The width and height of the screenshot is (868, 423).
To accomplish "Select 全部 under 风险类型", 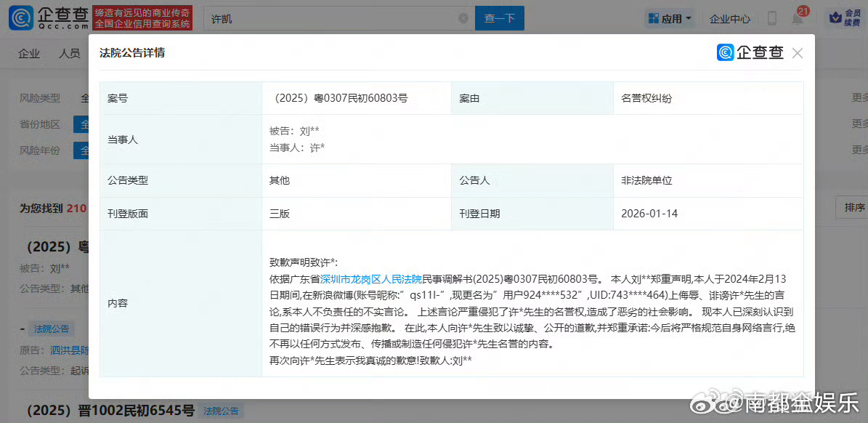I will (84, 98).
